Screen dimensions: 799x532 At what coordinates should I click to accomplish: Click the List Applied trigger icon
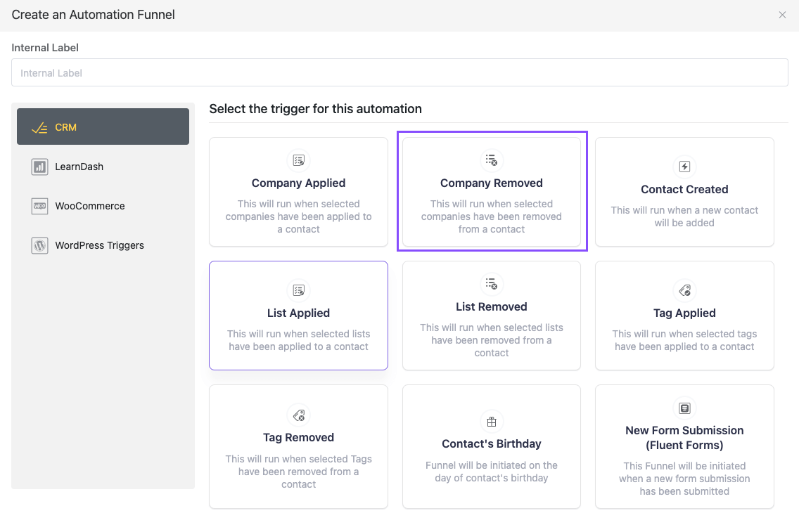pyautogui.click(x=298, y=290)
